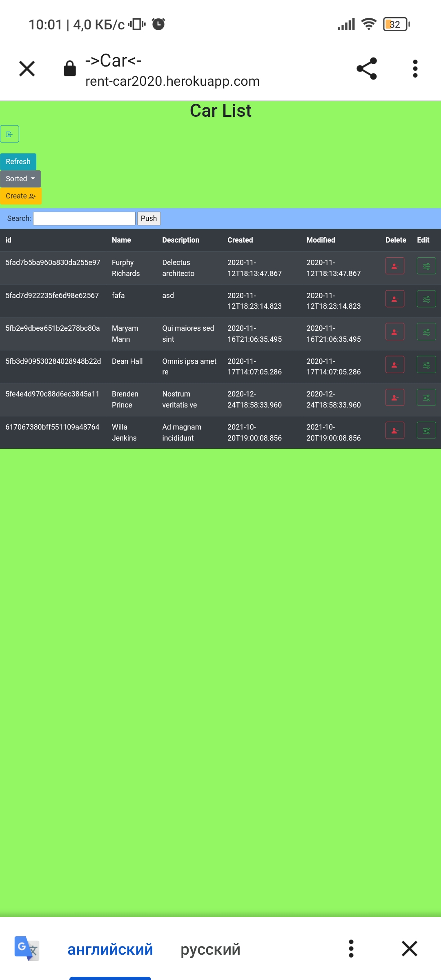441x980 pixels.
Task: Click description Ad magnam incididunt
Action: (x=182, y=432)
